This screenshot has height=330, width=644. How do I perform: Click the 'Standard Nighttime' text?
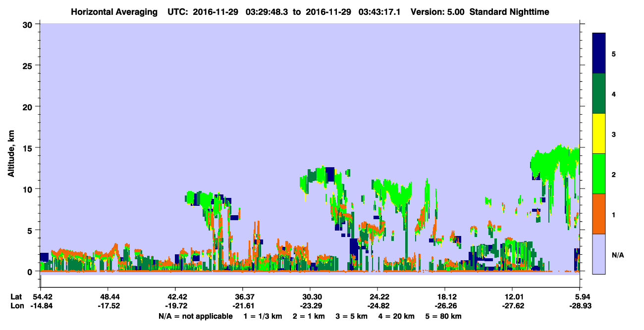(x=509, y=12)
